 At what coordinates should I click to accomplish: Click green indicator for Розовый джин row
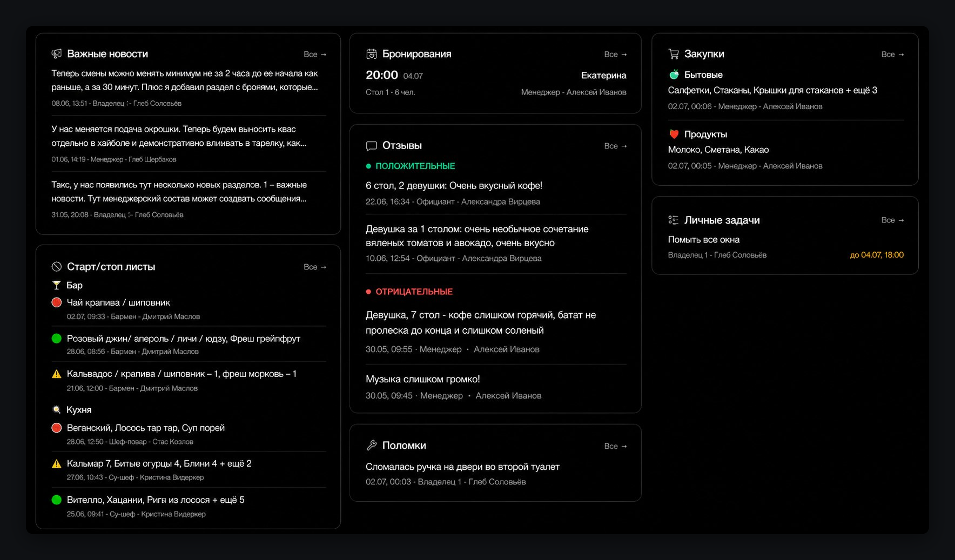coord(56,339)
